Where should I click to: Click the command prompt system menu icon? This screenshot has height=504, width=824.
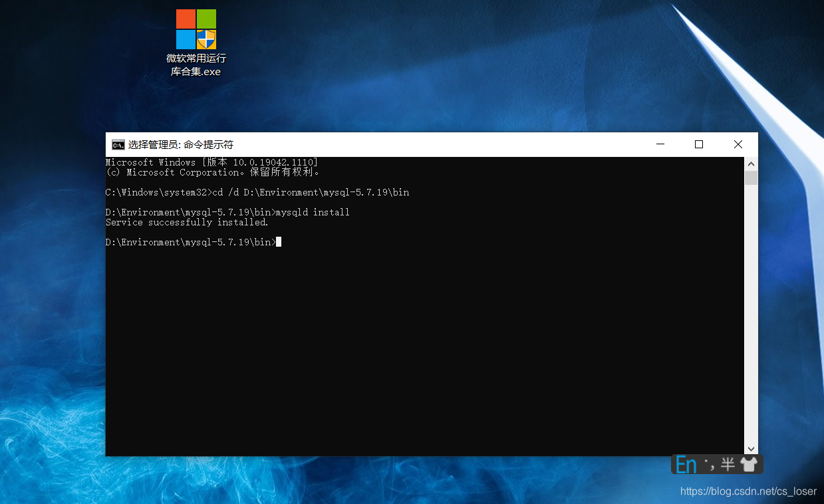118,145
